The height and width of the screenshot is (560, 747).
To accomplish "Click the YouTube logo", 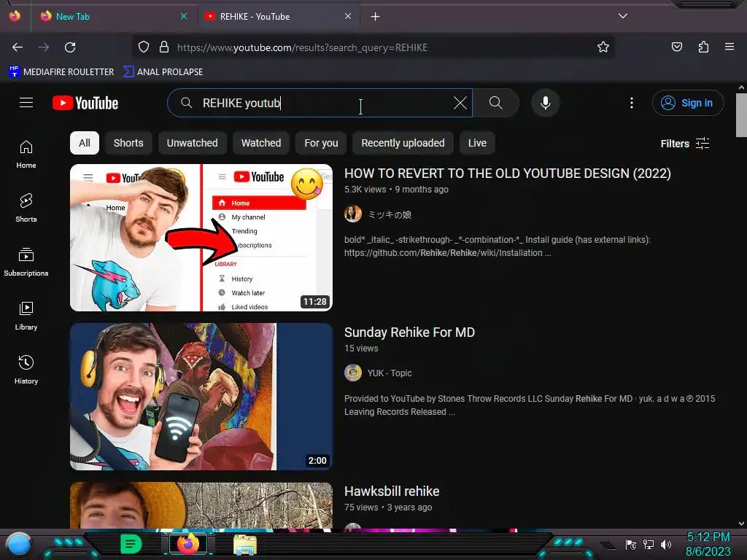I will click(85, 103).
